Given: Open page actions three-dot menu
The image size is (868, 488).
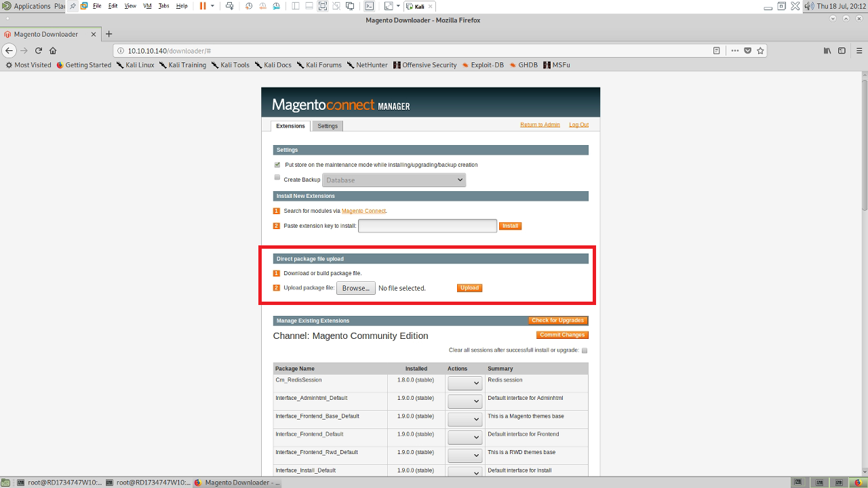Looking at the screenshot, I should (x=734, y=50).
